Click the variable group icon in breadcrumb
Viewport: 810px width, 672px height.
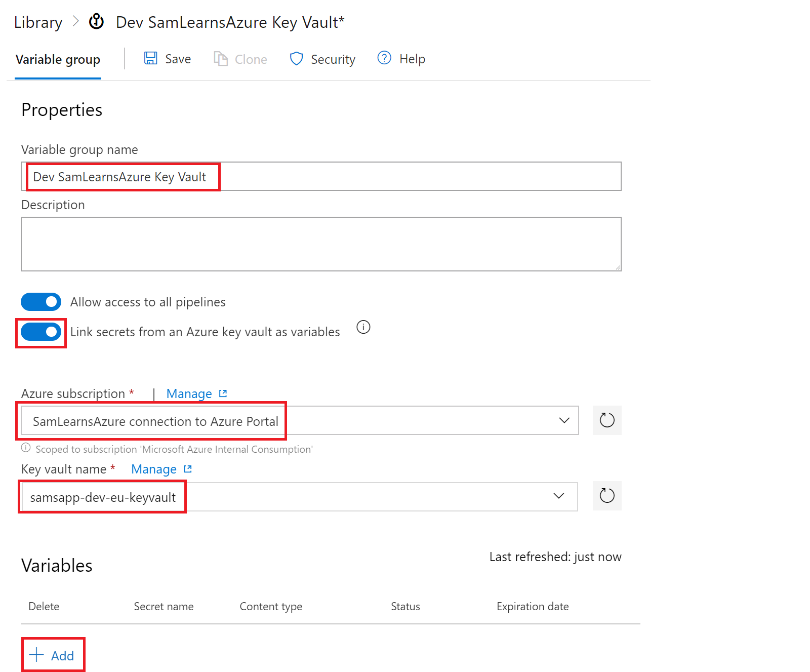pyautogui.click(x=97, y=22)
